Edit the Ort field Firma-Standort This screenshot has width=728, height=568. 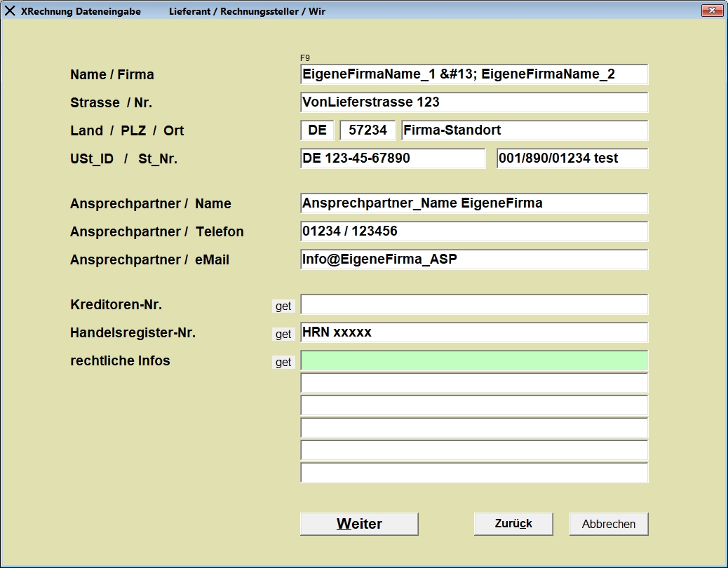click(x=525, y=130)
